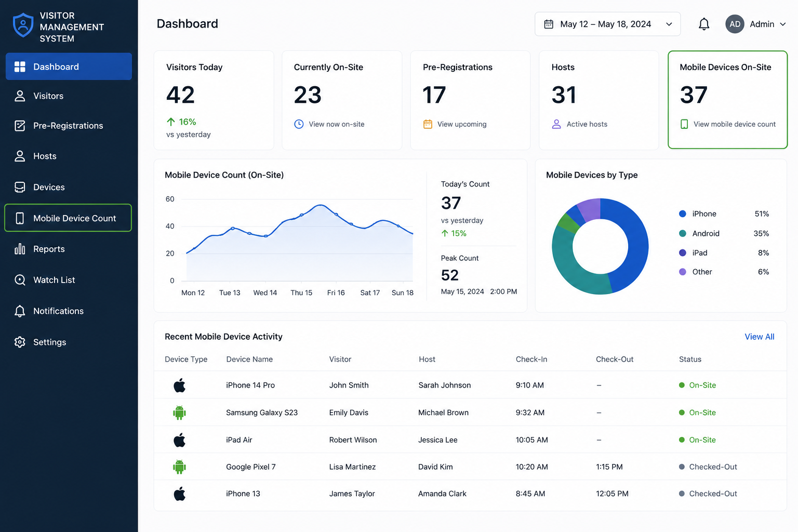Select Pre-Registrations in the sidebar

tap(68, 126)
